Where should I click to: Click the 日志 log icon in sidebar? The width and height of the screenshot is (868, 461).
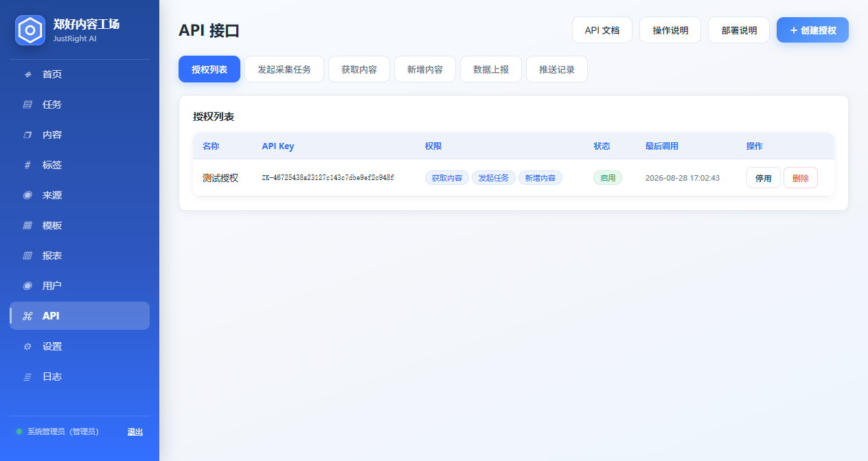coord(27,376)
